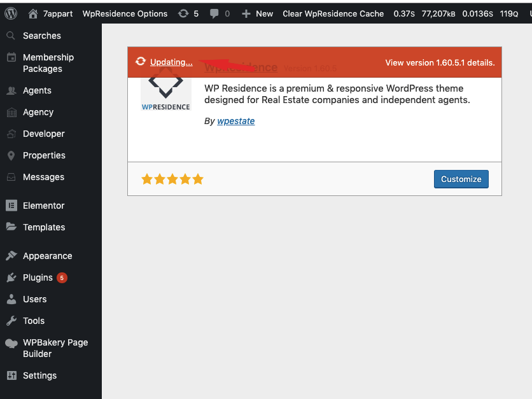This screenshot has width=532, height=399.
Task: Open the Tools menu item
Action: tap(34, 321)
